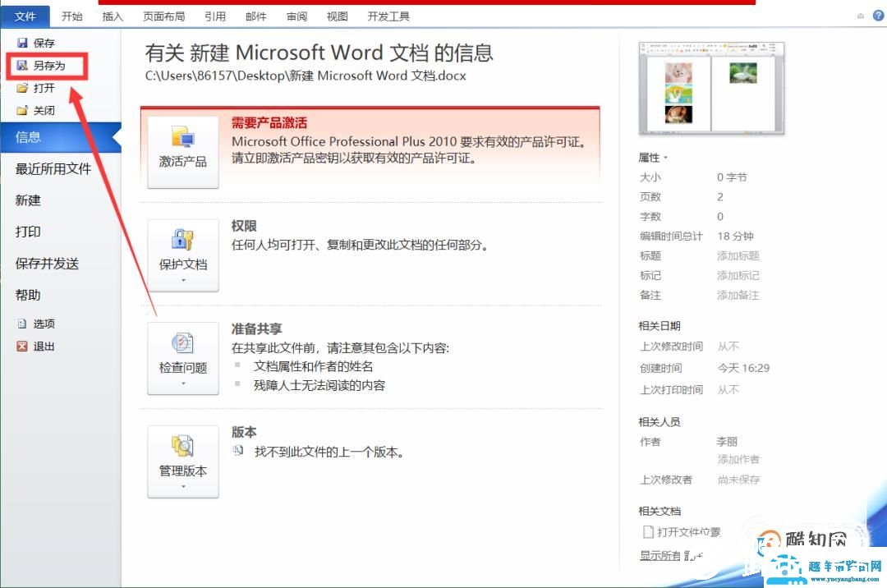
Task: Click 添加备注 add comments field
Action: coord(738,295)
